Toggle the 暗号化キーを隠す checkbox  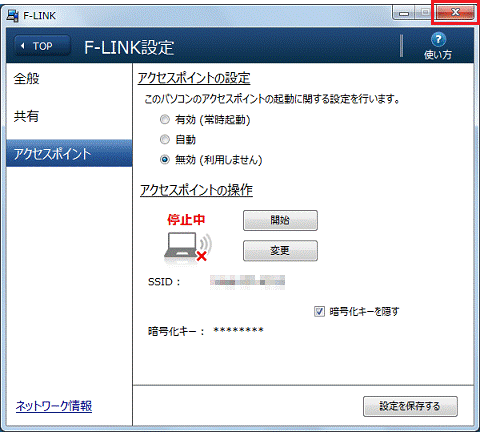(319, 312)
